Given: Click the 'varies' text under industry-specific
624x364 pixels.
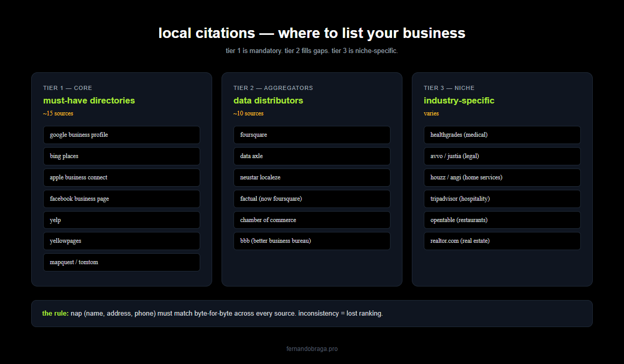Looking at the screenshot, I should click(431, 113).
